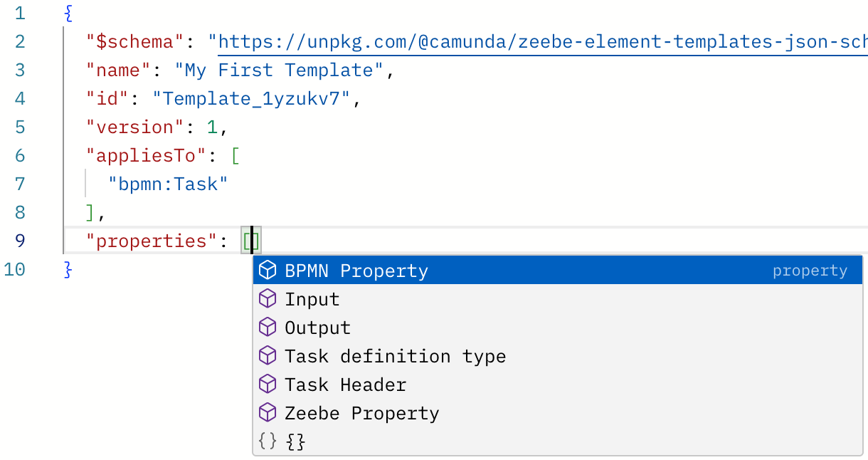Click the cube icon next to Input suggestion
The width and height of the screenshot is (868, 460).
pos(268,298)
